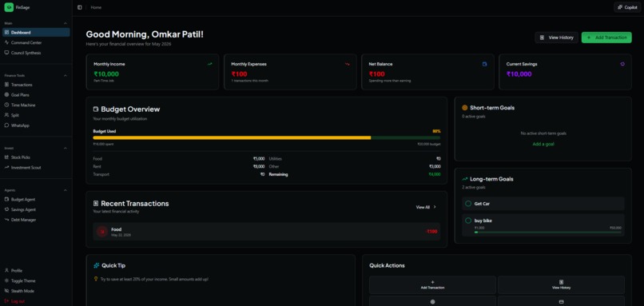Collapse the Finance Tools section
This screenshot has height=306, width=644.
pos(66,76)
